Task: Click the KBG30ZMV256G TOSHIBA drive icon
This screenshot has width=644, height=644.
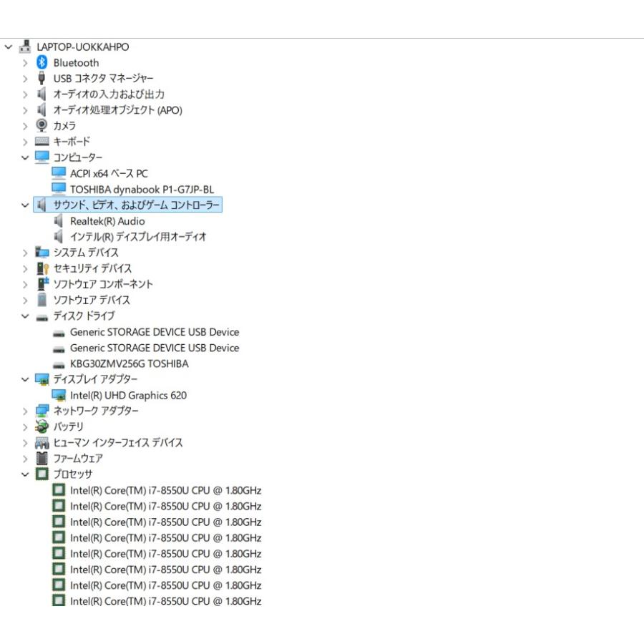Action: click(59, 365)
